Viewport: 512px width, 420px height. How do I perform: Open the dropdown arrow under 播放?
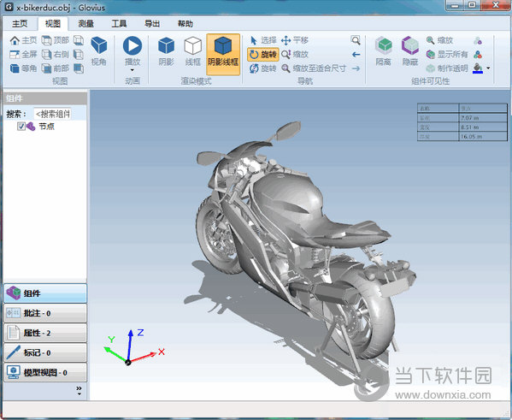click(x=132, y=70)
